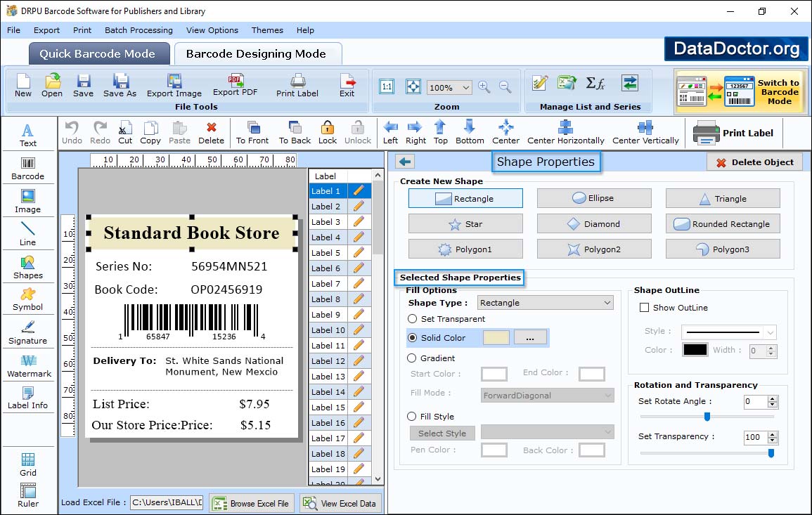812x515 pixels.
Task: Select the Gradient fill option
Action: 412,358
